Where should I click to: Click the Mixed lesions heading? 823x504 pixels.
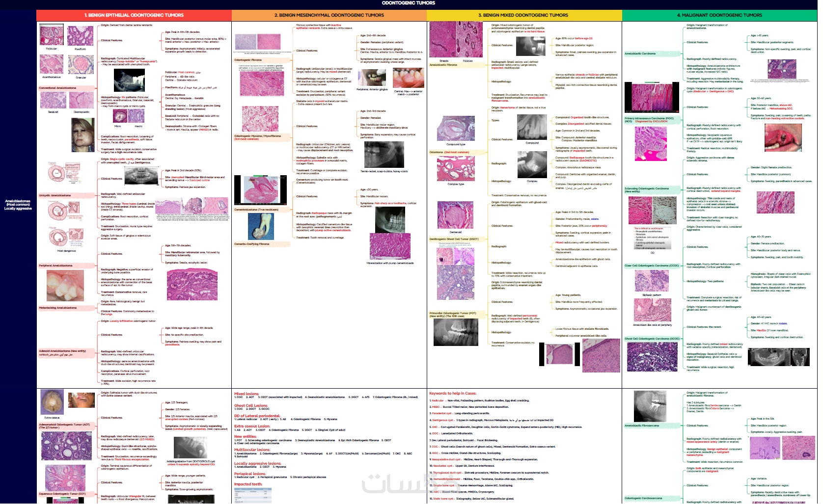(x=247, y=394)
